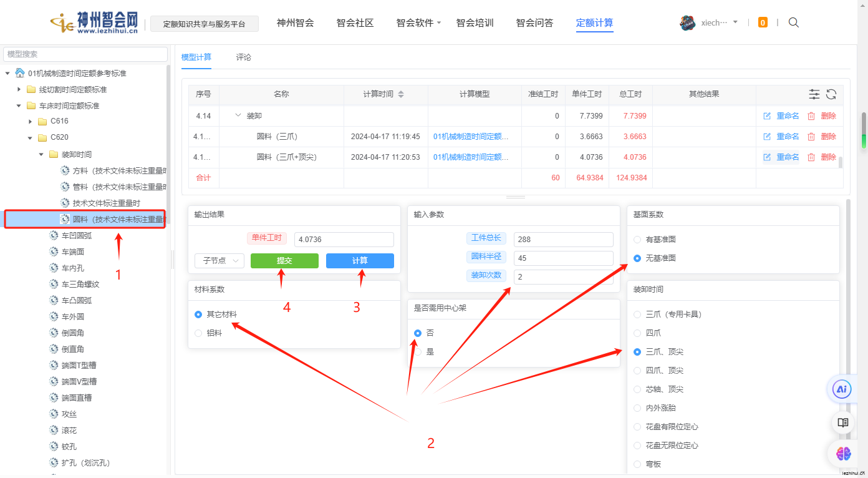The height and width of the screenshot is (478, 868).
Task: Go to 智会培训 nav item
Action: pos(475,23)
